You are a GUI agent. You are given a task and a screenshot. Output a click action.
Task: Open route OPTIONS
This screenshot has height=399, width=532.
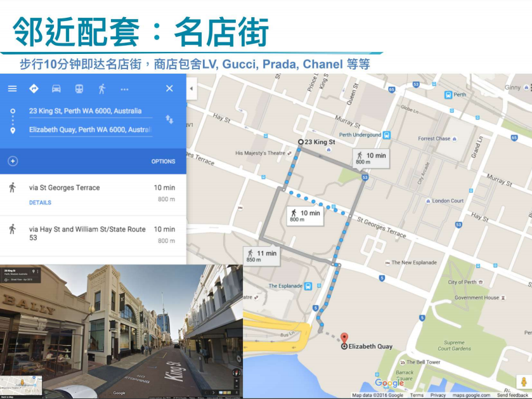point(163,162)
